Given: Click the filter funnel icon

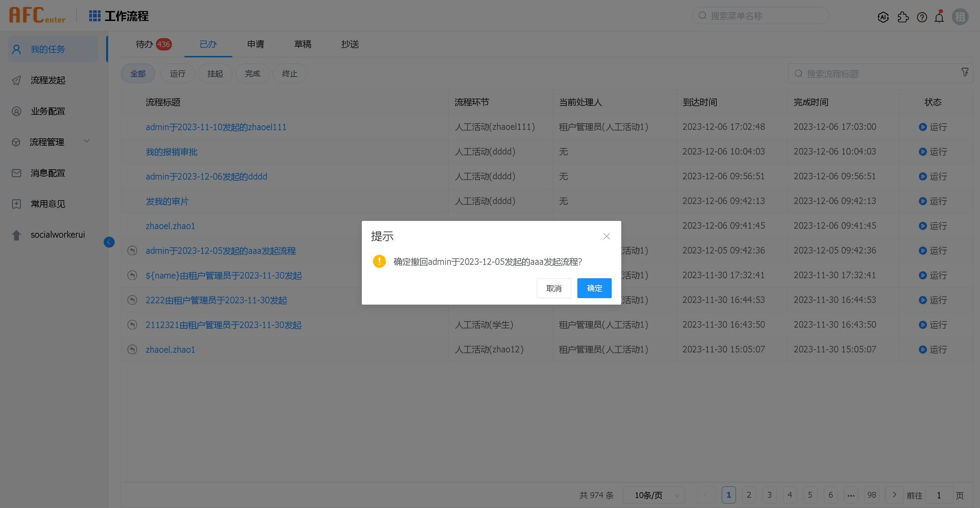Looking at the screenshot, I should pyautogui.click(x=965, y=72).
